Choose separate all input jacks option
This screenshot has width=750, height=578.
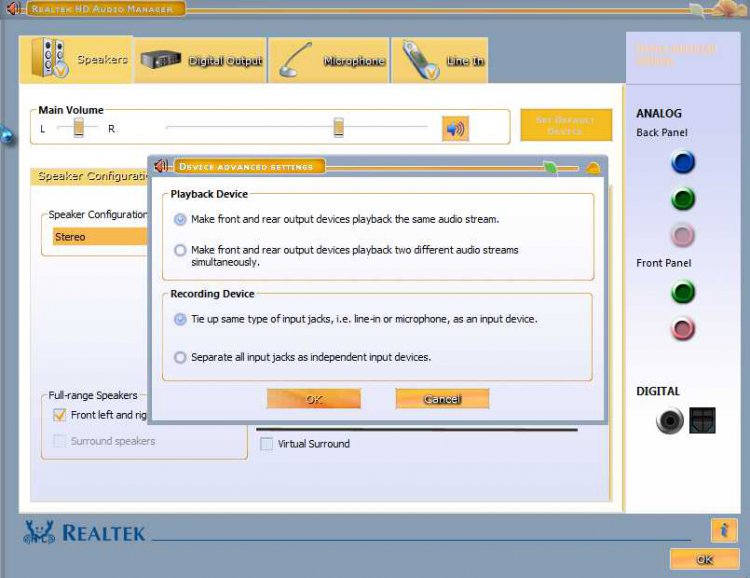point(180,357)
